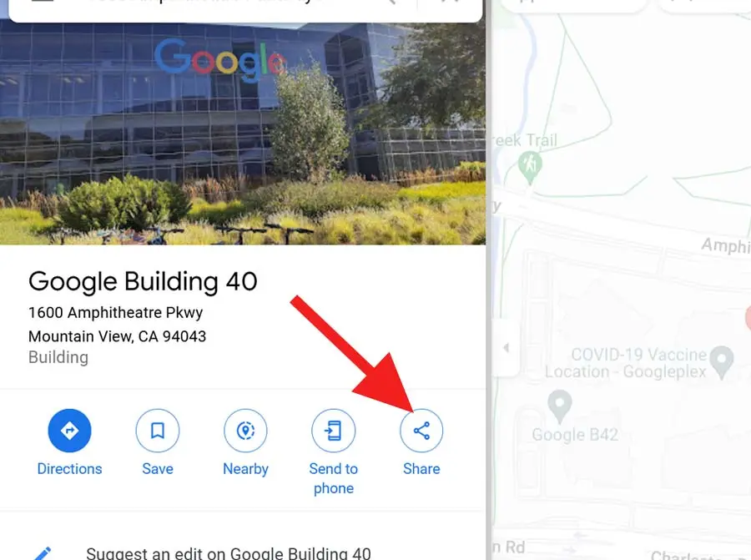Viewport: 751px width, 560px height.
Task: Select the COVID-19 Vaccine Location map pin
Action: tap(722, 362)
